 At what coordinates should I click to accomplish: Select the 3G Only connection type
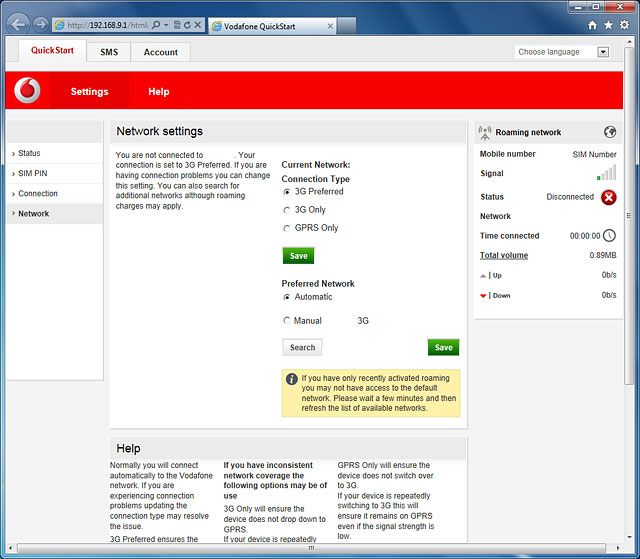coord(287,210)
